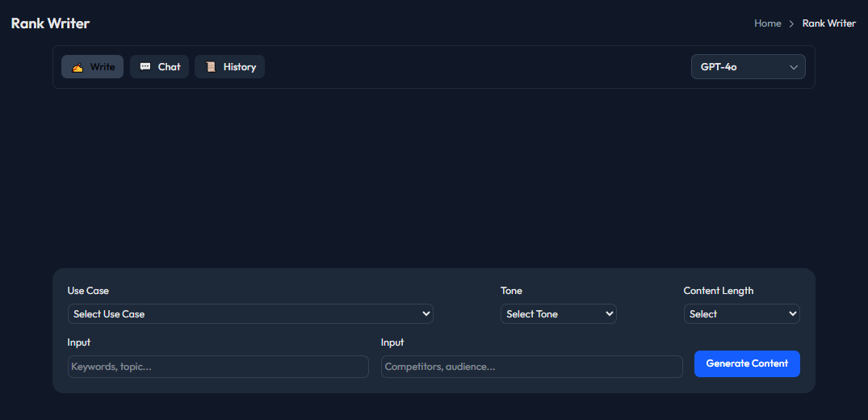Expand the Content Length dropdown
Viewport: 868px width, 420px height.
(741, 313)
